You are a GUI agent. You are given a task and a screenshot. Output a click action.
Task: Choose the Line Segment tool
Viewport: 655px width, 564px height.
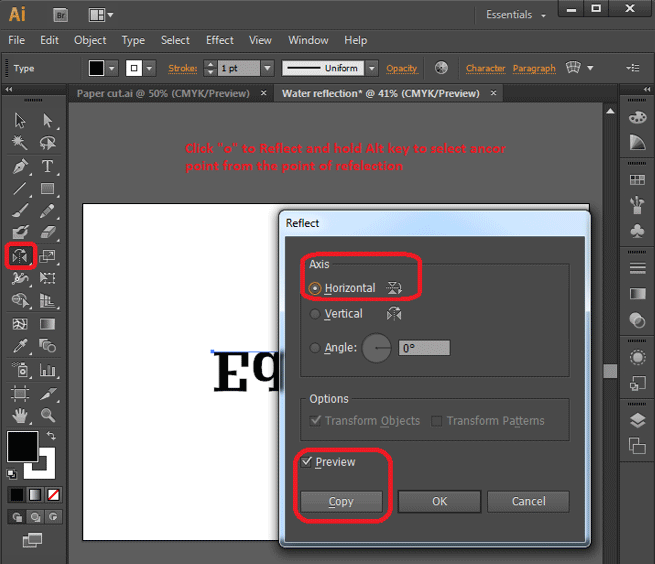[x=20, y=188]
